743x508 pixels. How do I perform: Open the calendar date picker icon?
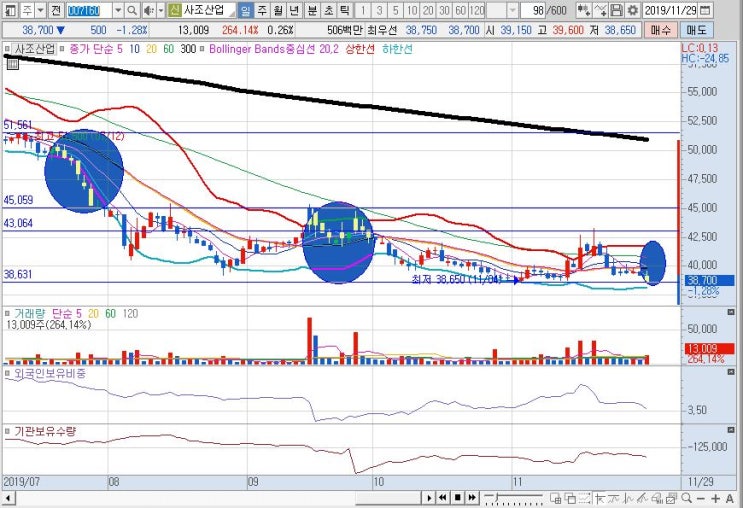click(705, 10)
